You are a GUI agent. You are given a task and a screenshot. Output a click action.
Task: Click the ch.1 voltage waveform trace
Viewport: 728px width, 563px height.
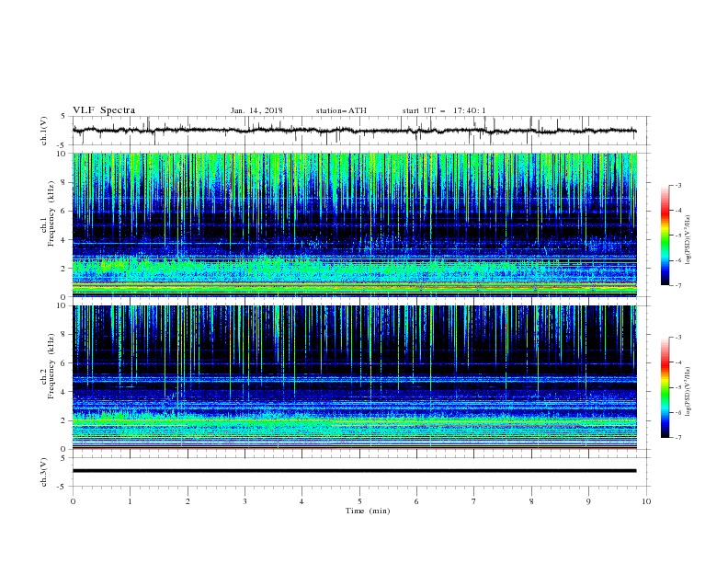click(354, 131)
